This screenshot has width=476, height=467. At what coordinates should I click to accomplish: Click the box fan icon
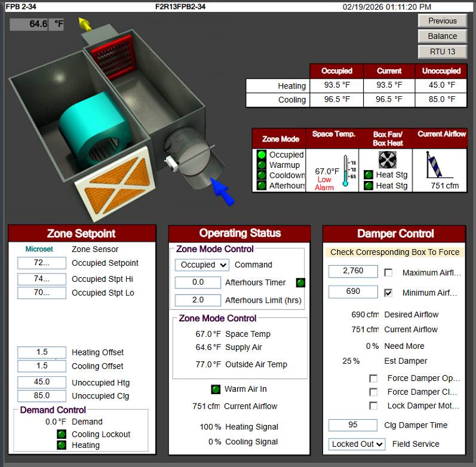(x=388, y=159)
